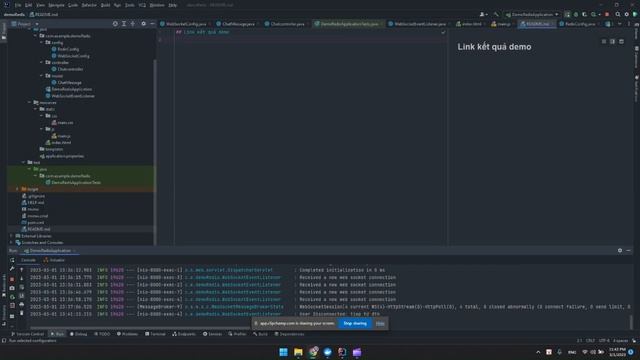This screenshot has height=360, width=640.
Task: Open Search Everywhere magnifier icon
Action: pyautogui.click(x=618, y=14)
